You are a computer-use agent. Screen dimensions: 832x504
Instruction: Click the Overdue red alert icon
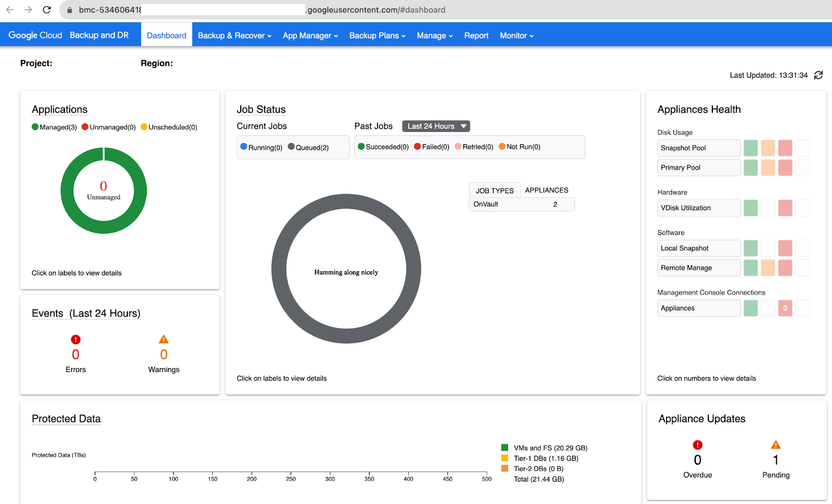(x=697, y=445)
